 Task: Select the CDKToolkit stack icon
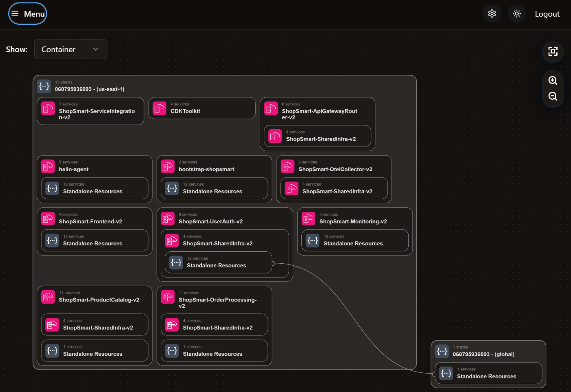[x=159, y=108]
